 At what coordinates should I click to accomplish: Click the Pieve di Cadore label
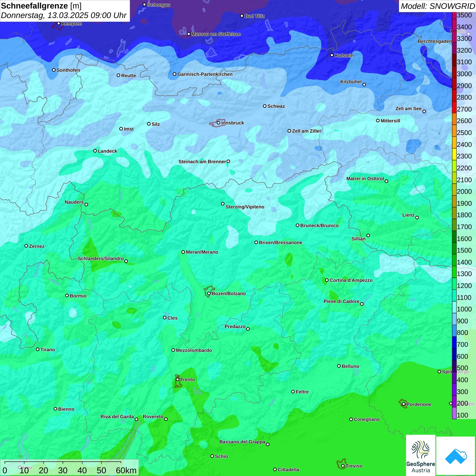[341, 301]
